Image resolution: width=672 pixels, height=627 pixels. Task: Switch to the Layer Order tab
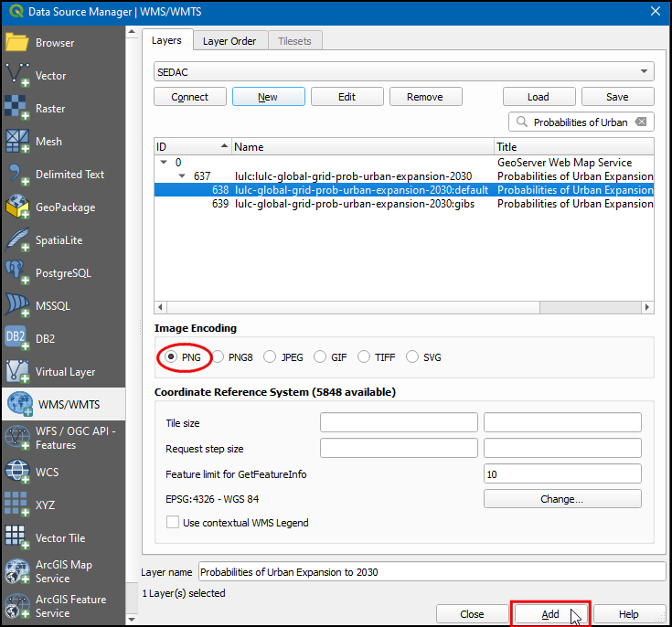[x=229, y=41]
